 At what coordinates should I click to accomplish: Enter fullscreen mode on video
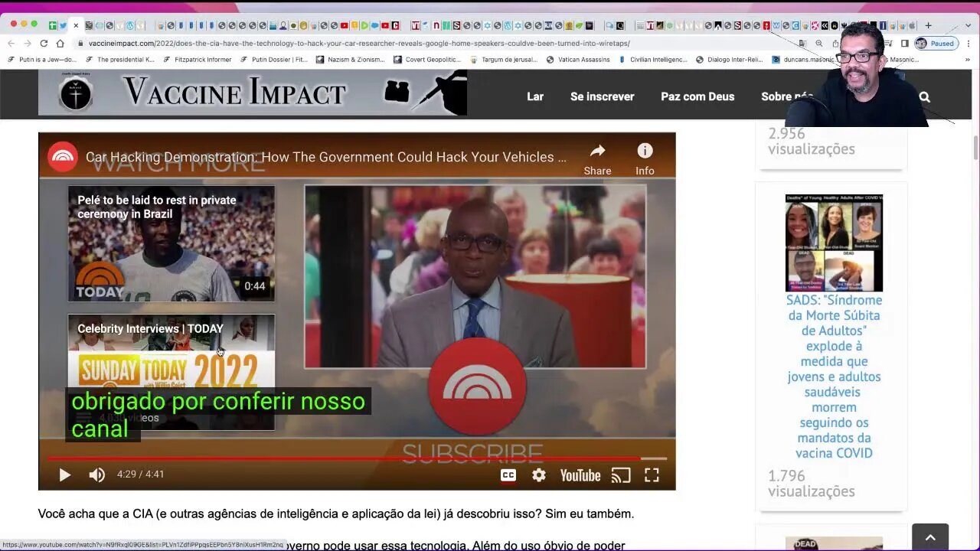[x=652, y=475]
